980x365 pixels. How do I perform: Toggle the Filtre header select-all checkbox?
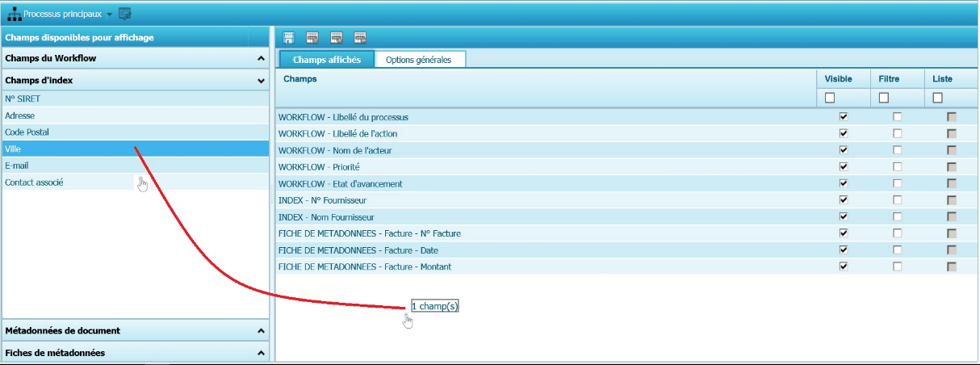point(883,98)
